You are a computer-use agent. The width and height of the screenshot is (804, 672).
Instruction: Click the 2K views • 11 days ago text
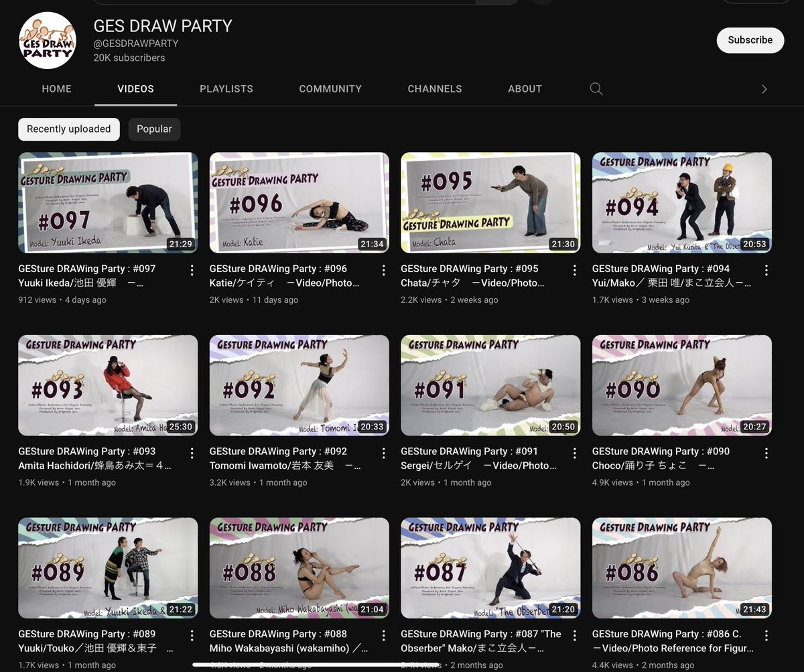[x=254, y=300]
